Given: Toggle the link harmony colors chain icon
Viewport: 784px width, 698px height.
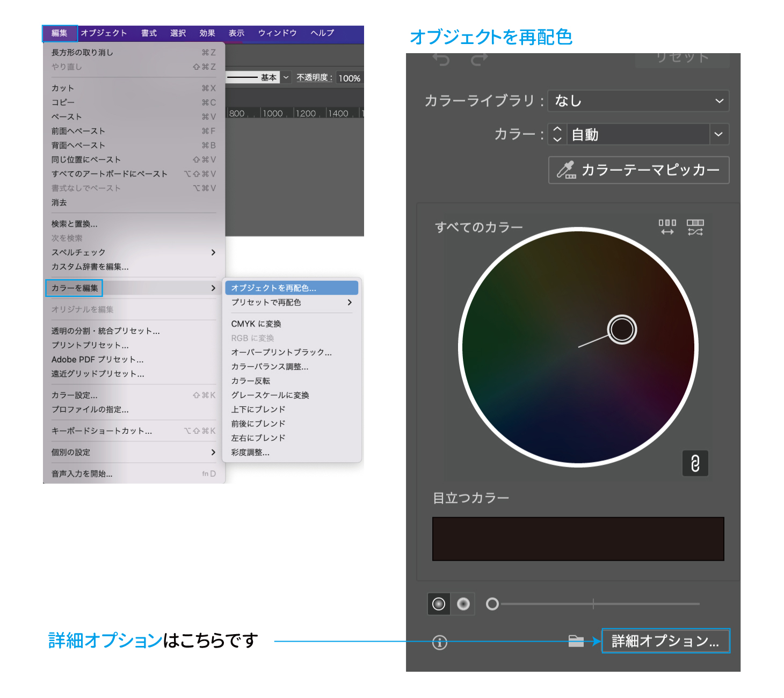Looking at the screenshot, I should [x=695, y=463].
